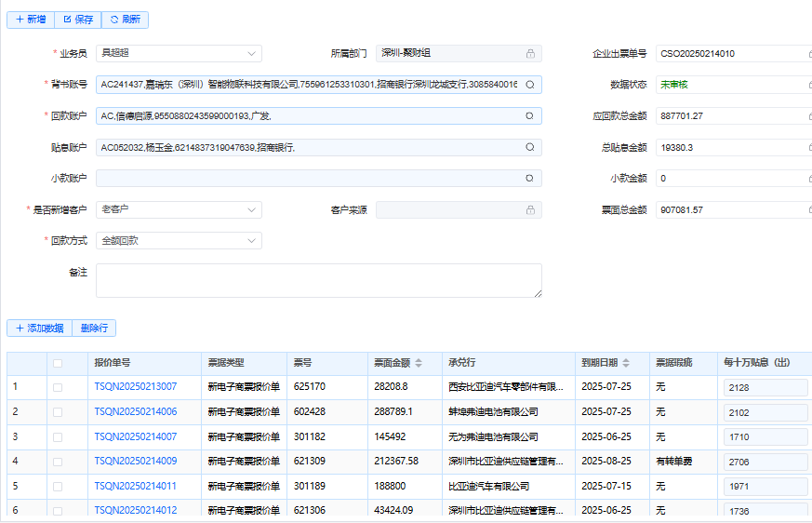Click lock icon in 客户来源 field
This screenshot has width=812, height=523.
pos(530,210)
